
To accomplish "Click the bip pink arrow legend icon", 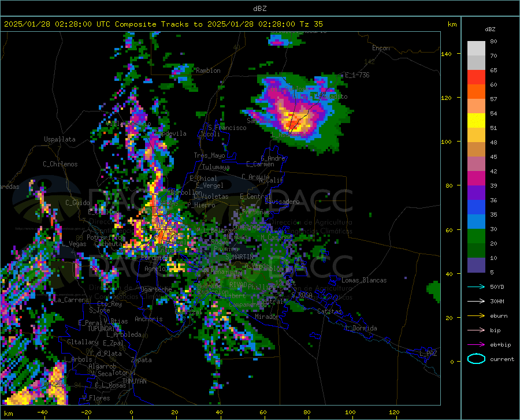I will 476,330.
